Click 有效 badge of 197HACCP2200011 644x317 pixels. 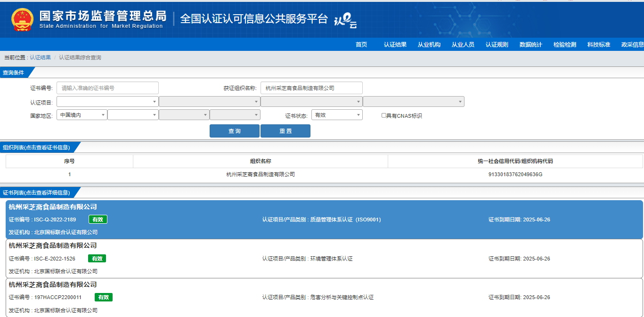click(x=104, y=297)
